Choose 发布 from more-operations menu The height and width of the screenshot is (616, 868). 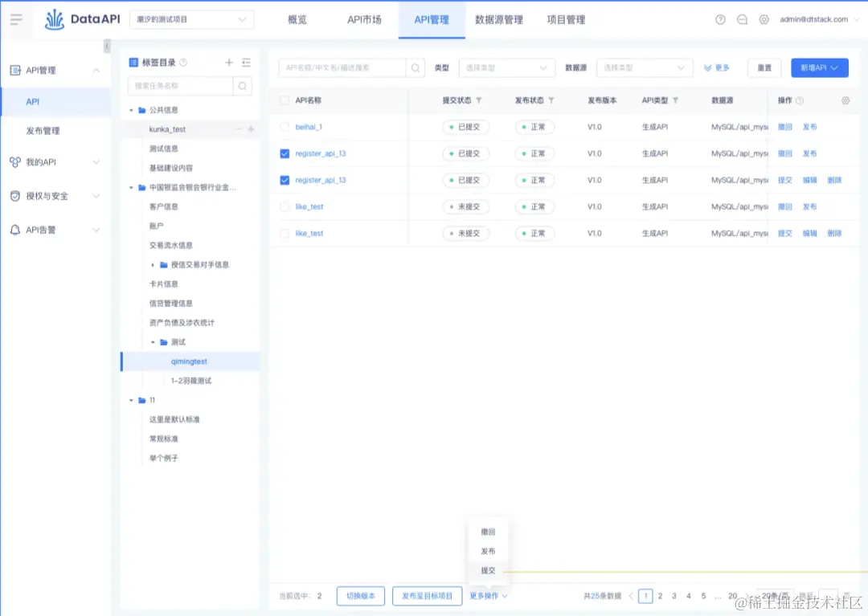(x=488, y=551)
